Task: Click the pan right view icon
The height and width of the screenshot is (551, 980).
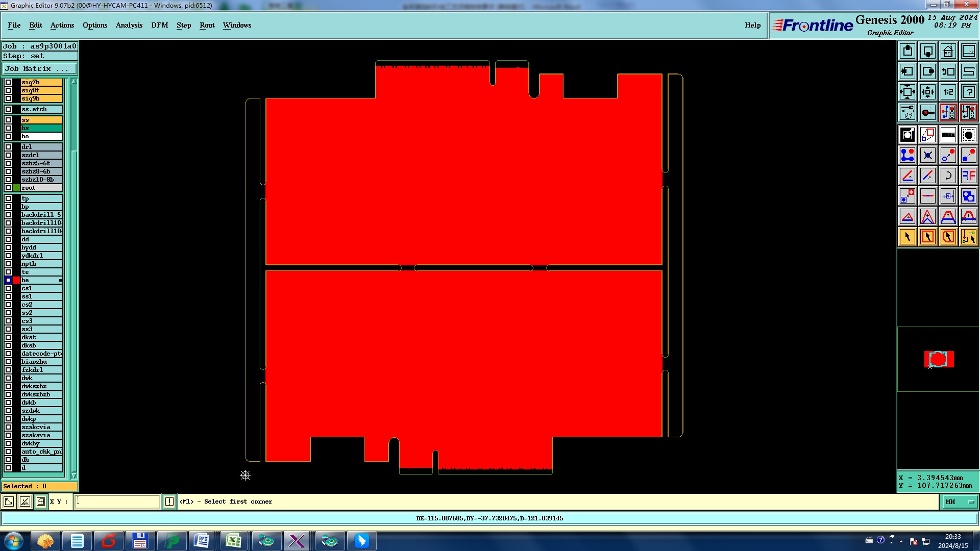Action: (x=928, y=71)
